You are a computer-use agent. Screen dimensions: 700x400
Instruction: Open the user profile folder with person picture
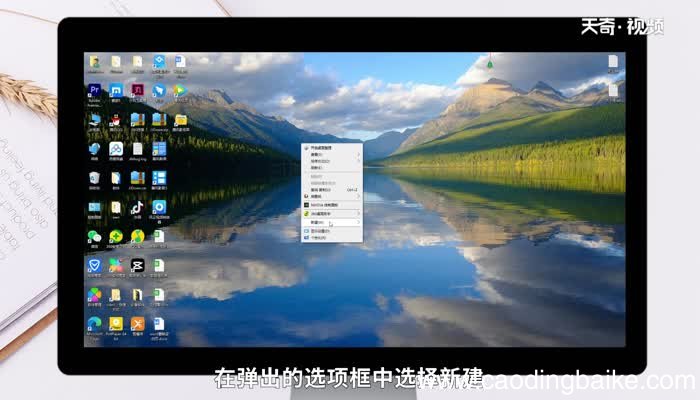point(94,61)
